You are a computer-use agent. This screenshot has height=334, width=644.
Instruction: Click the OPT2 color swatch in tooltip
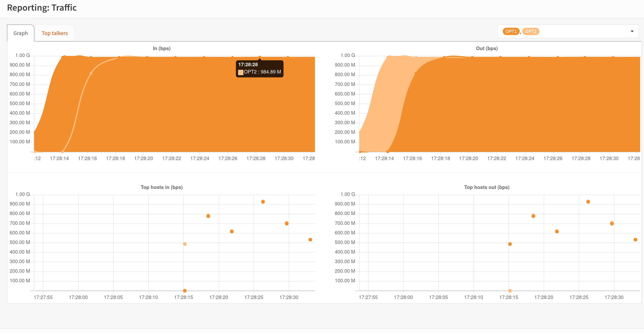(241, 72)
